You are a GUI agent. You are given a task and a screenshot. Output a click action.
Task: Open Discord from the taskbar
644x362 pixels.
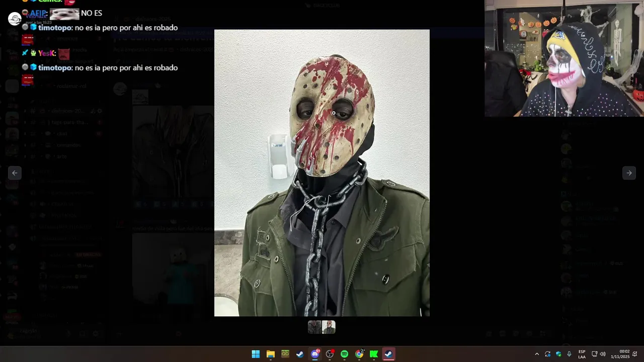315,354
